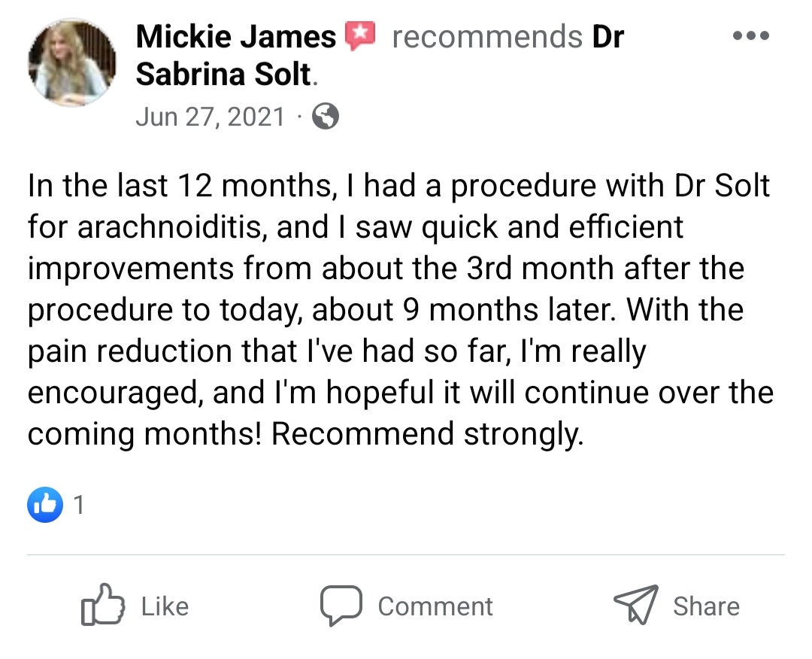812x659 pixels.
Task: Click Sabrina Solt on the second header line
Action: point(223,74)
